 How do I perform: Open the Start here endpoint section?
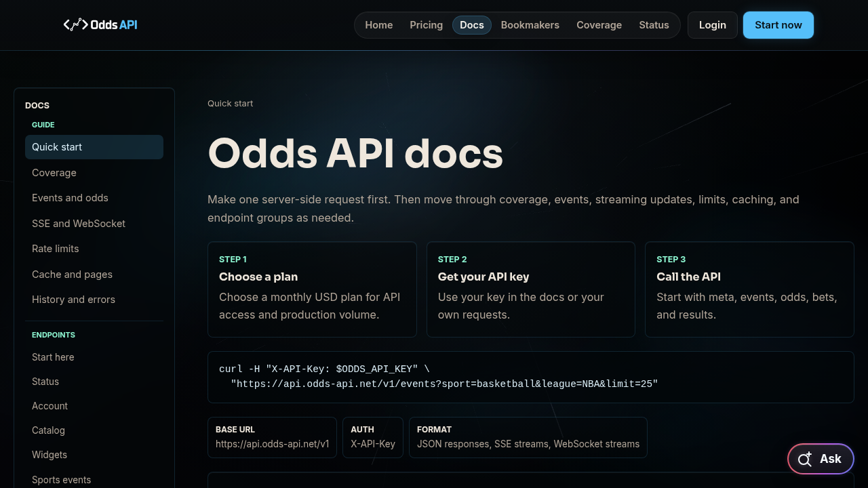(94, 357)
